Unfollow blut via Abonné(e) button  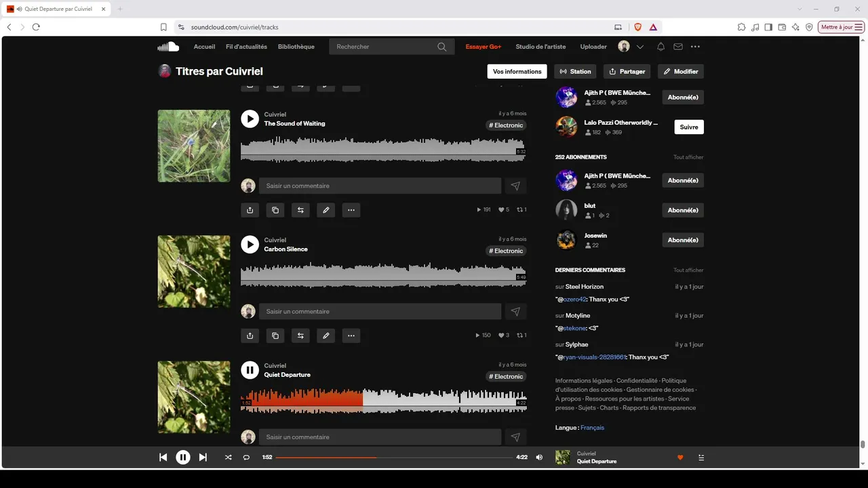coord(683,210)
